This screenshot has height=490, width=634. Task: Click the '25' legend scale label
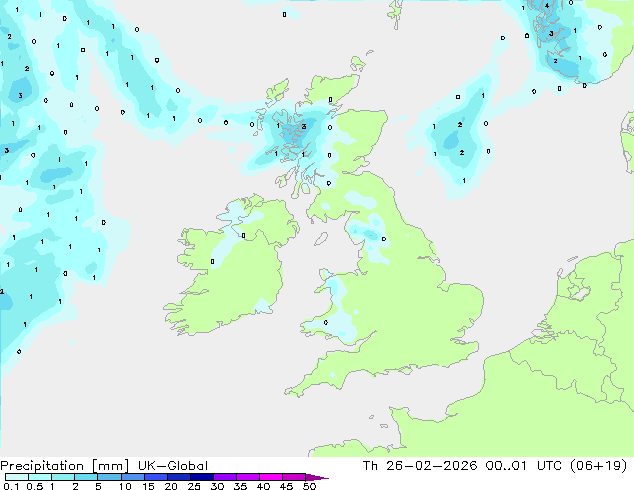point(194,486)
